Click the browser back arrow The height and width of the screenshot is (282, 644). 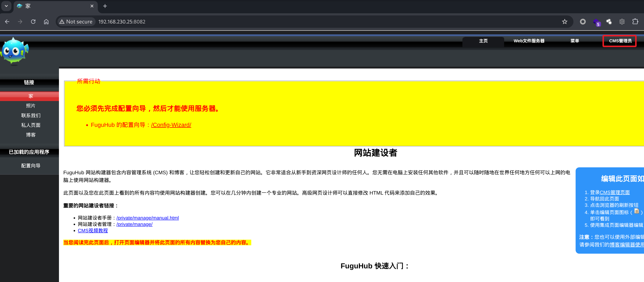coord(7,22)
